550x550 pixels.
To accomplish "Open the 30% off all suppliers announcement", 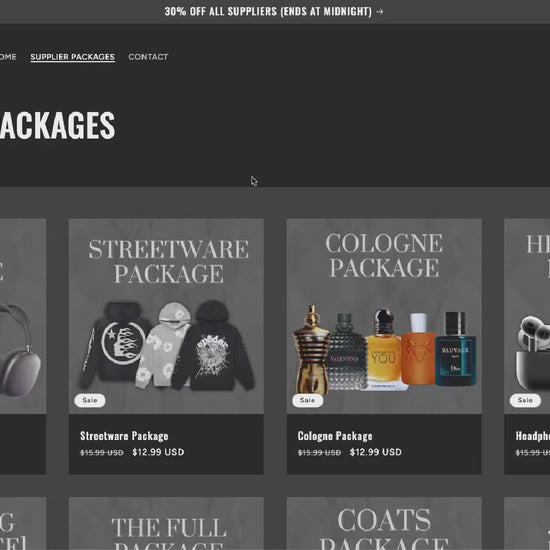I will click(274, 12).
